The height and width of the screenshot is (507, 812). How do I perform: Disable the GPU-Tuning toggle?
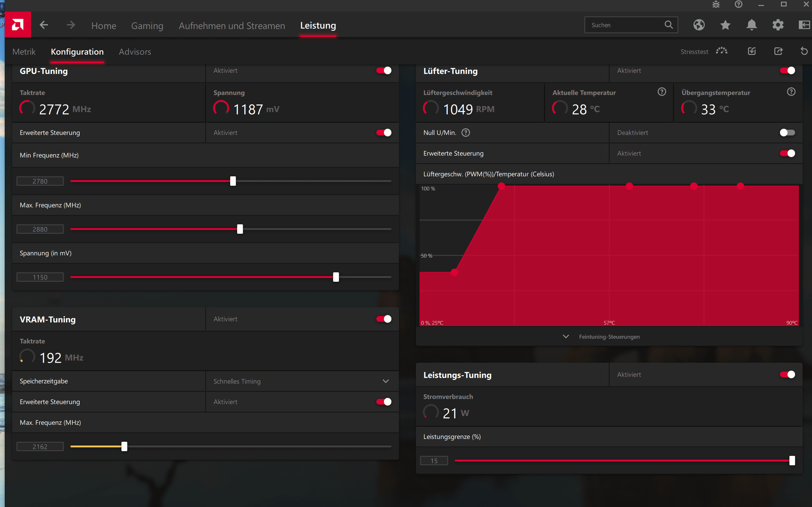pos(384,70)
